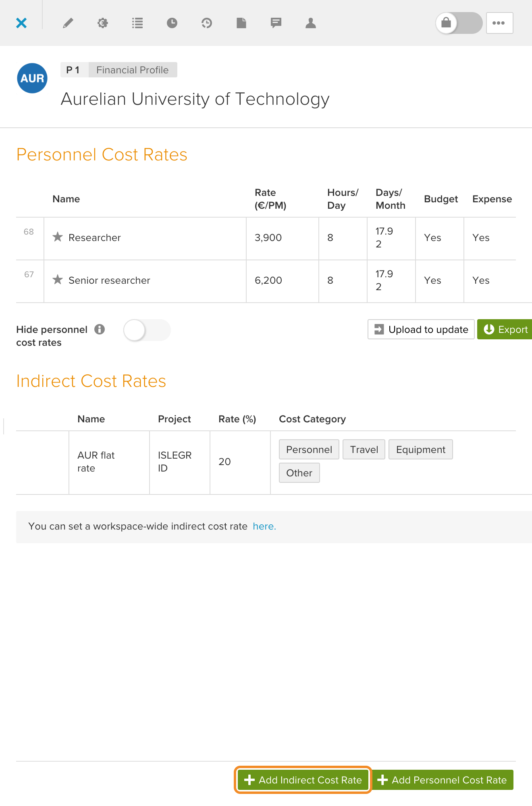Viewport: 532px width, 806px height.
Task: Open the pencil edit icon
Action: click(x=68, y=23)
